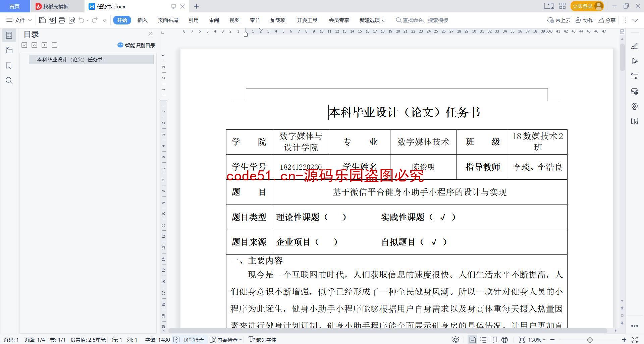Select the outline/TOC sidebar icon

coord(9,35)
